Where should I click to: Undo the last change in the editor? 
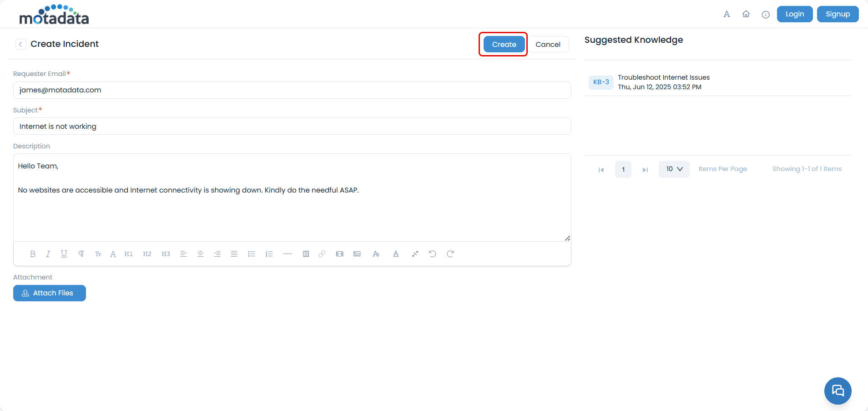tap(432, 254)
